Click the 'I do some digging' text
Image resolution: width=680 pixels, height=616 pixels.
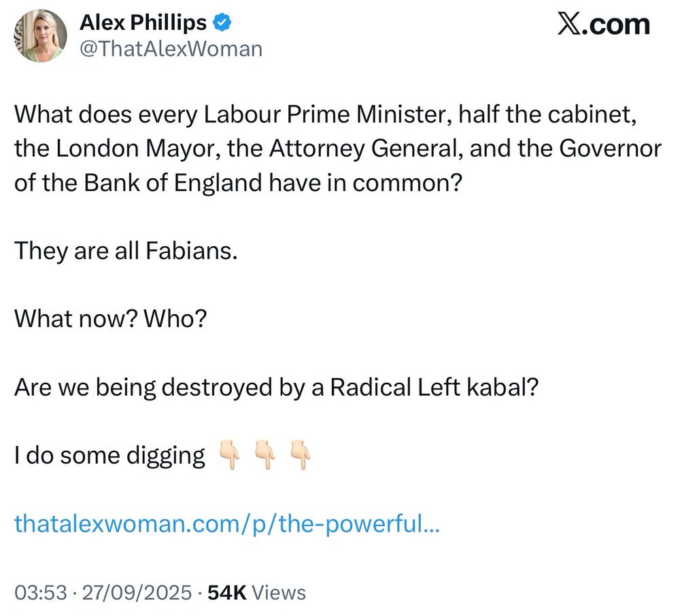[x=109, y=456]
